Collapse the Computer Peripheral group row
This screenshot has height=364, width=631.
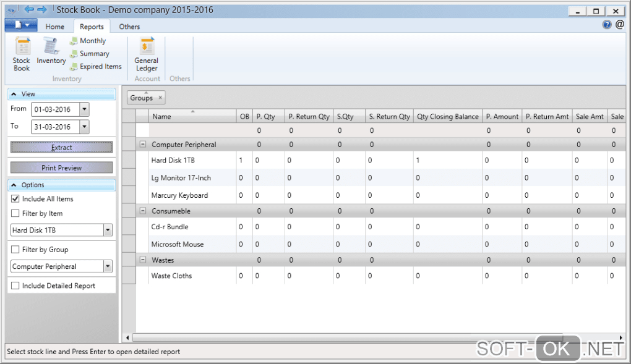tap(142, 144)
